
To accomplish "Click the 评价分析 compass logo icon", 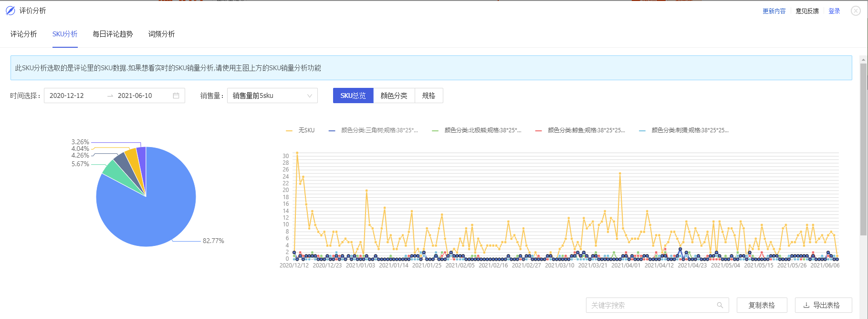I will (x=10, y=11).
